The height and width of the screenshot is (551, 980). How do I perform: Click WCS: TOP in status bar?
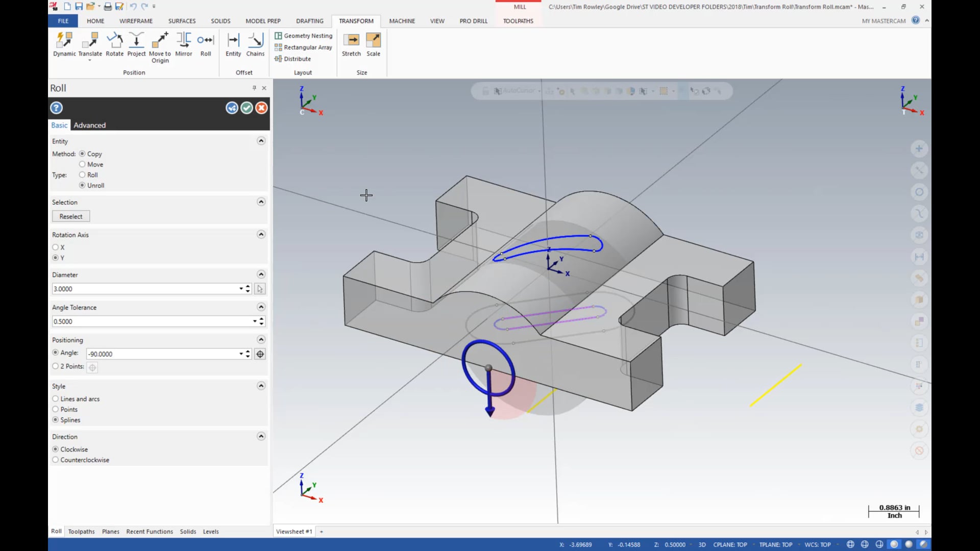click(x=818, y=545)
